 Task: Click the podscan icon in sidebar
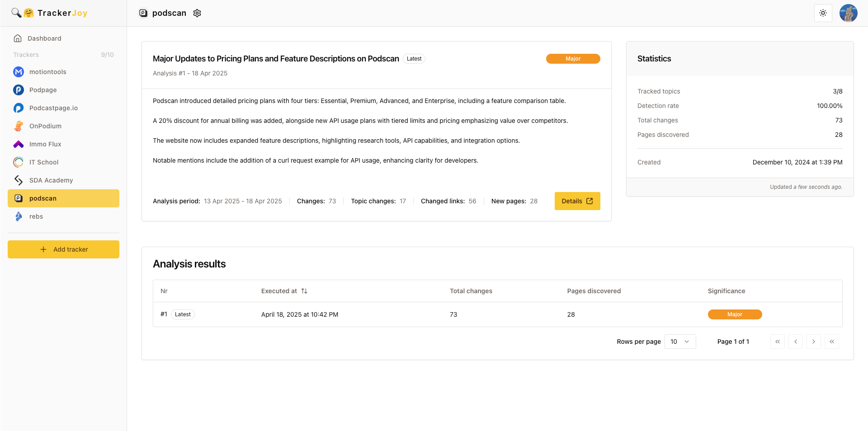click(19, 198)
